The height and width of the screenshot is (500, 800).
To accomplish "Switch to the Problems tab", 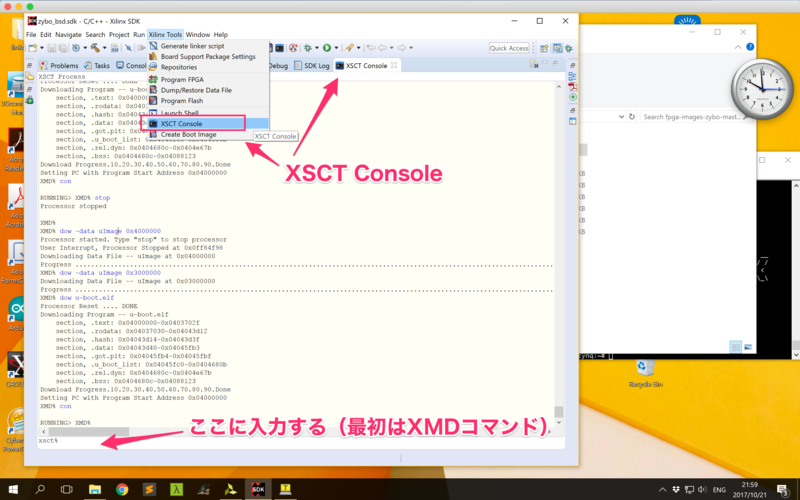I will [x=59, y=65].
